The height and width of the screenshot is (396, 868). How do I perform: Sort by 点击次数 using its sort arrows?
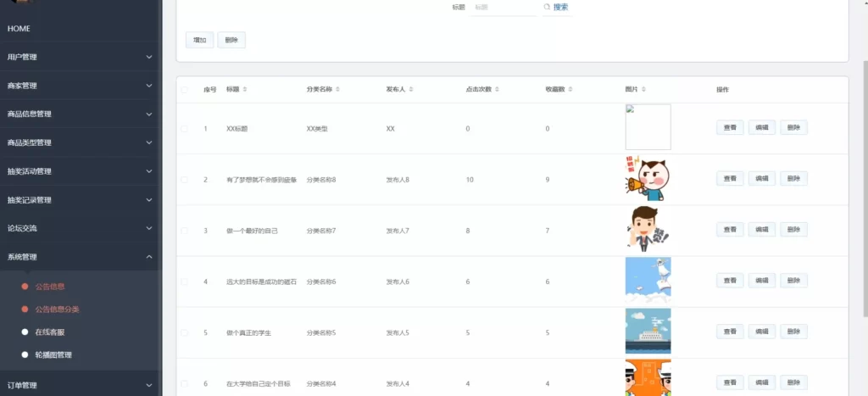tap(498, 90)
